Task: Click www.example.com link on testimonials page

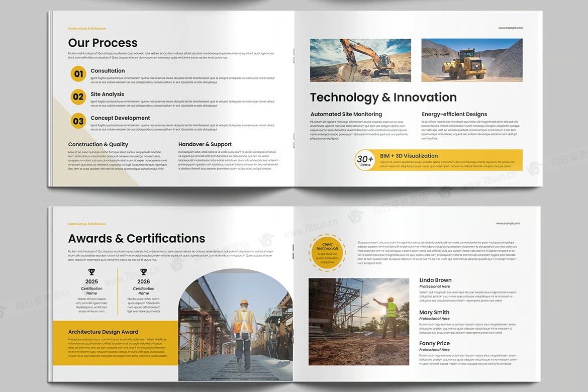Action: coord(508,223)
